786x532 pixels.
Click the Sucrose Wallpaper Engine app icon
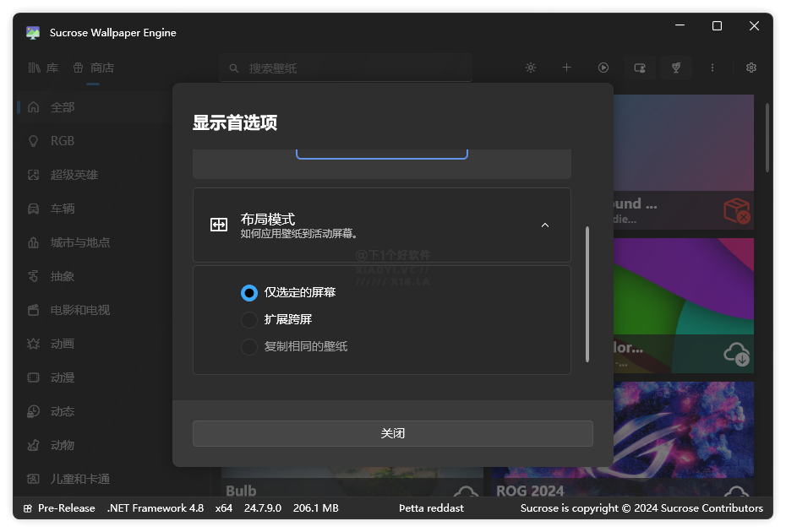pyautogui.click(x=33, y=33)
